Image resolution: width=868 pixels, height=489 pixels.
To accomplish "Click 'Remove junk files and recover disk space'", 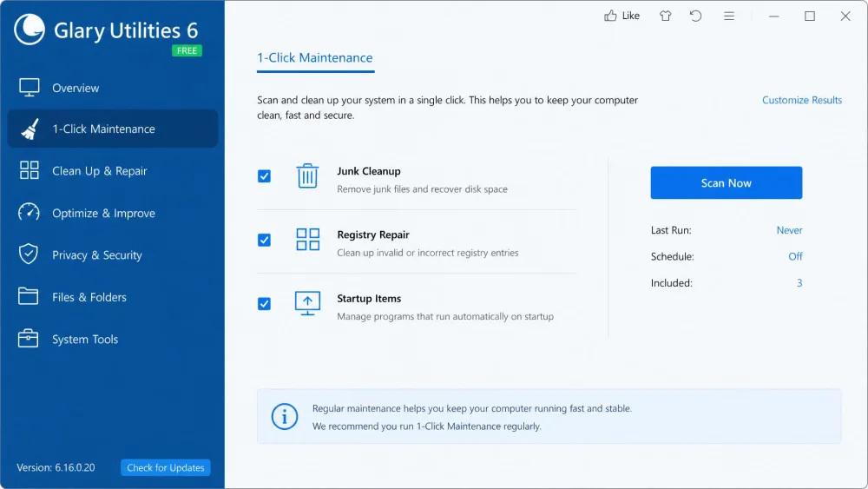I will [x=422, y=188].
